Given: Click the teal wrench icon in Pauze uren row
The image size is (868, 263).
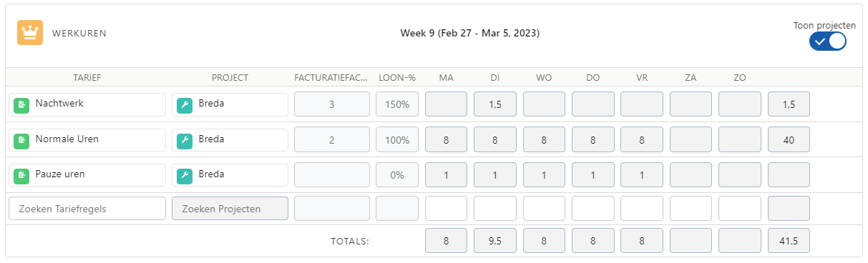Looking at the screenshot, I should [x=185, y=175].
